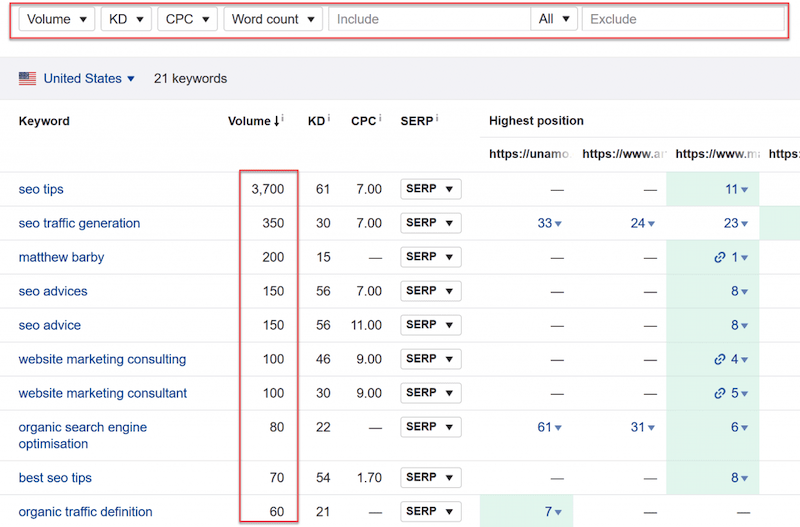Screen dimensions: 800x527
Task: Open SERP dropdown for seo tips
Action: [x=431, y=189]
